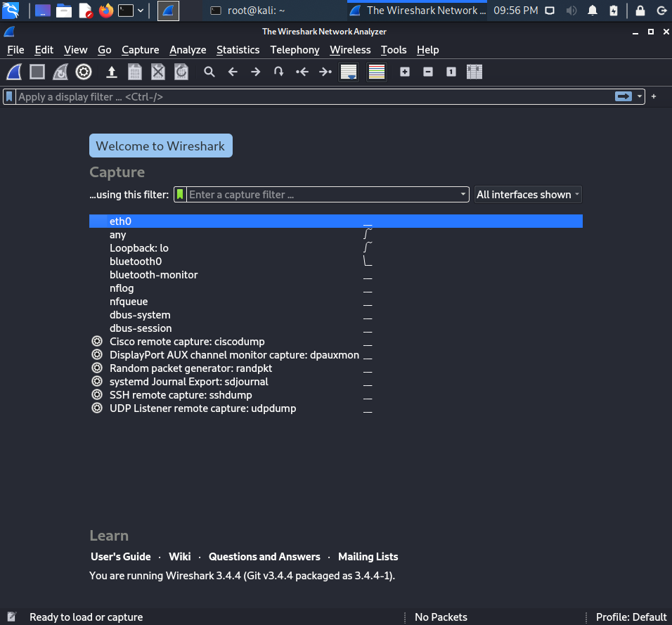
Task: Go forward in packet history arrow
Action: (256, 72)
